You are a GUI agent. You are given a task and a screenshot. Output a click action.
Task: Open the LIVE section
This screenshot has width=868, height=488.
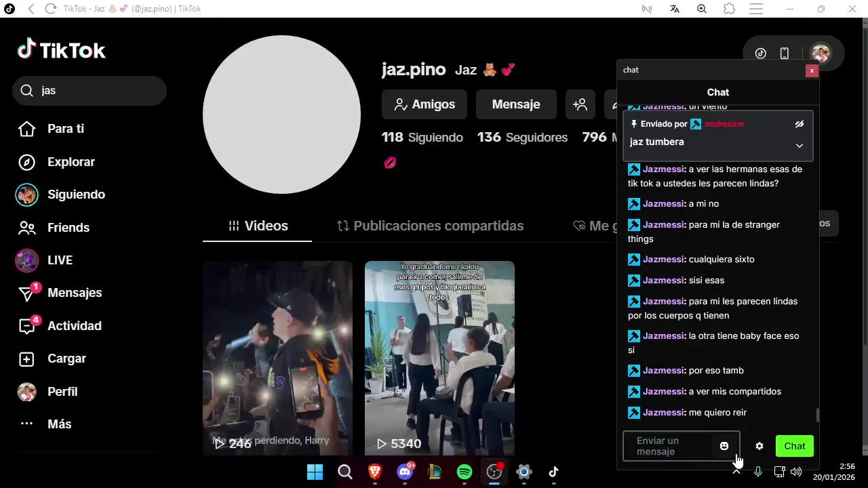(x=45, y=260)
